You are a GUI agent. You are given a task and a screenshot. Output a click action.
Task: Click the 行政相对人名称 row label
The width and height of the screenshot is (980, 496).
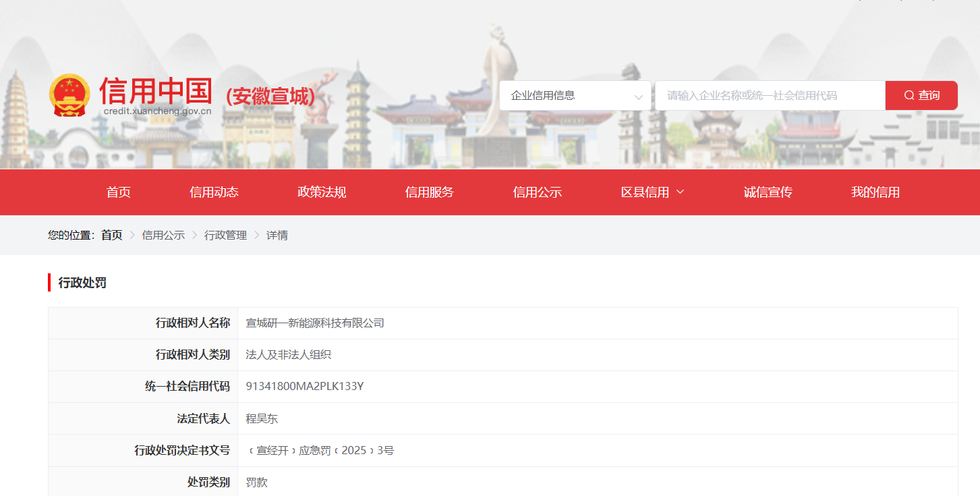pos(193,323)
